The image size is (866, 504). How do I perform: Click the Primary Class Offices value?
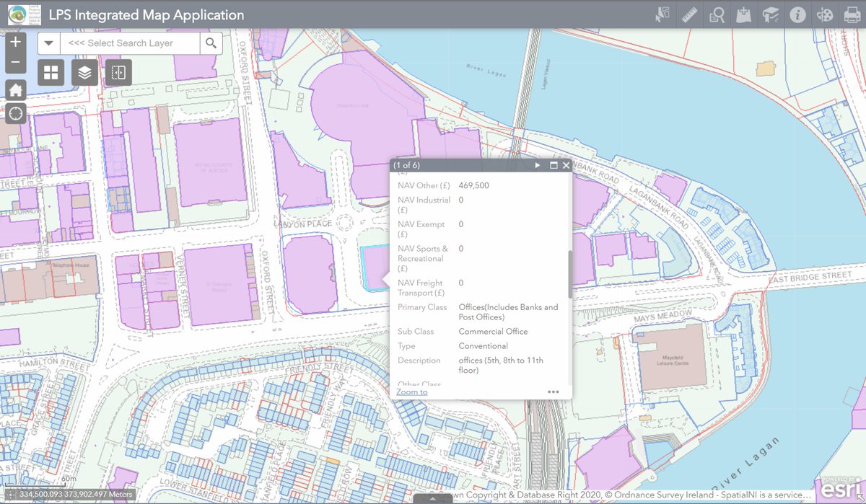tap(509, 312)
